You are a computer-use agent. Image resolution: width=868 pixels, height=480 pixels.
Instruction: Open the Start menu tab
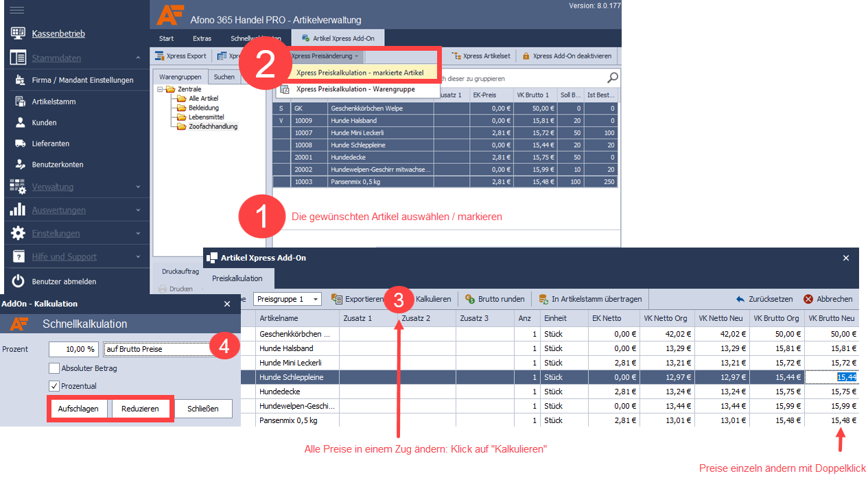[166, 38]
